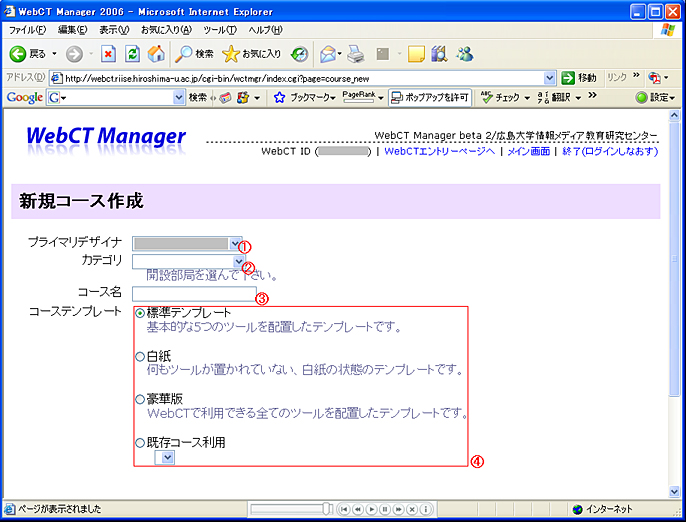Open the History clock icon
The height and width of the screenshot is (522, 686).
click(300, 54)
